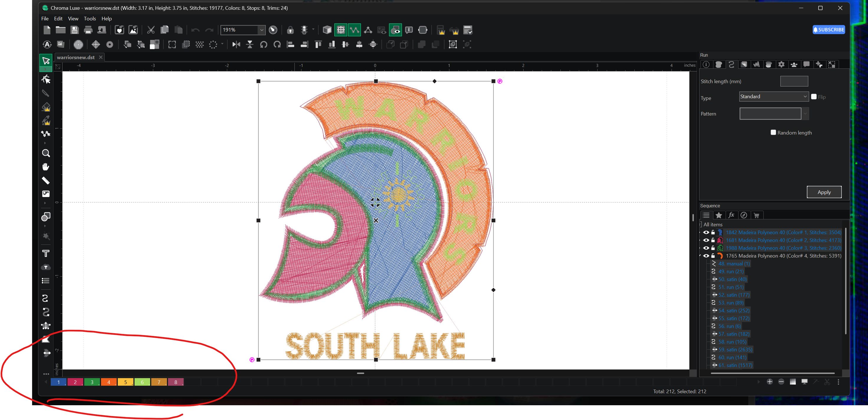Rotate selection counterclockwise icon
868x420 pixels.
click(x=263, y=44)
